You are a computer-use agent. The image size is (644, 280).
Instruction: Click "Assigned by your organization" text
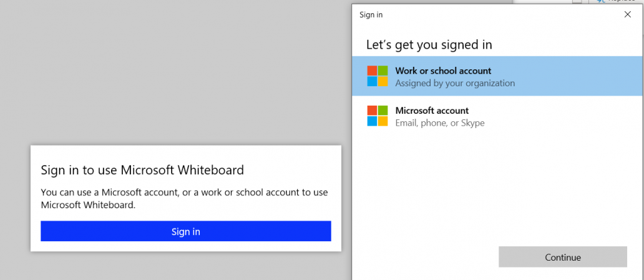click(455, 83)
